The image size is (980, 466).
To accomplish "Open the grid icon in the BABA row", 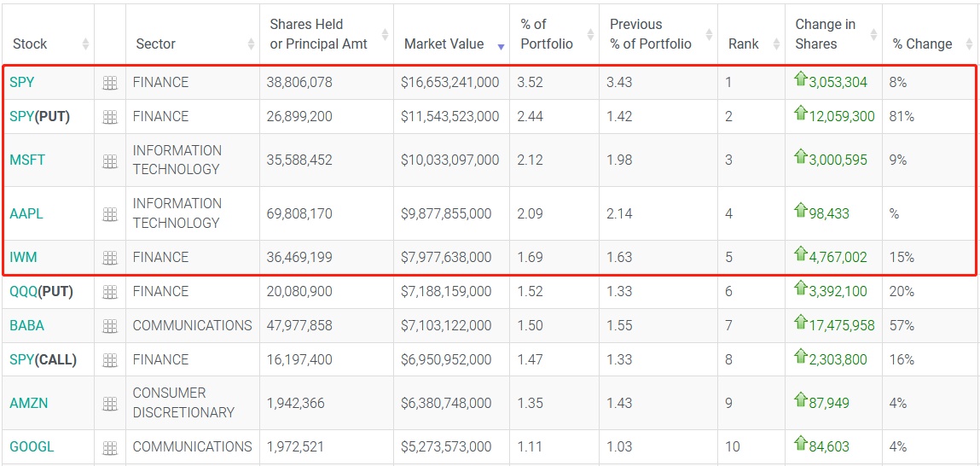I will [110, 326].
